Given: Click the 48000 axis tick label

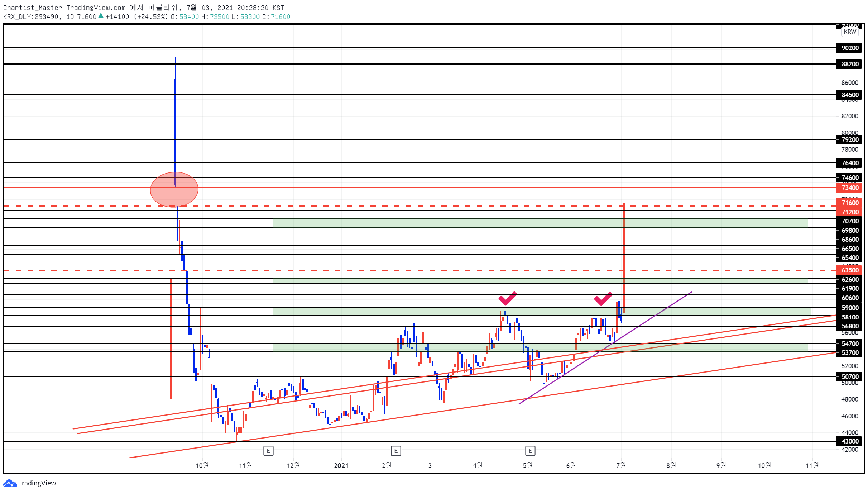Looking at the screenshot, I should click(x=850, y=399).
